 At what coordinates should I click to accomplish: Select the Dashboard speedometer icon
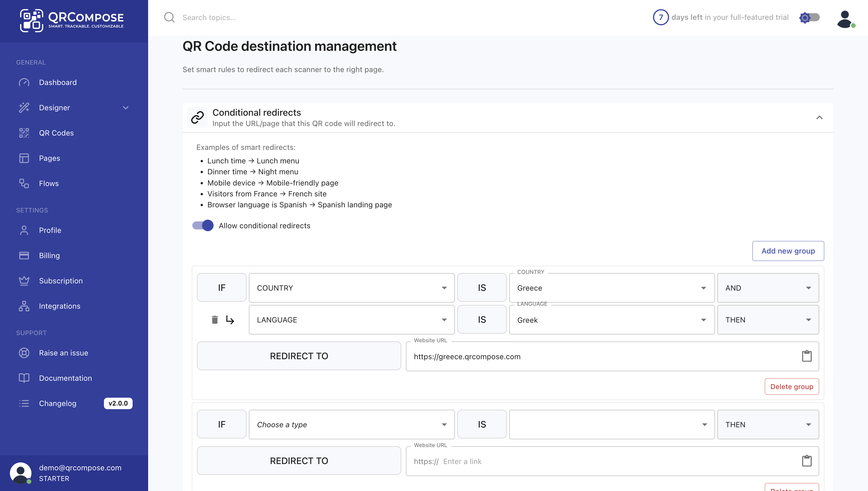[24, 82]
